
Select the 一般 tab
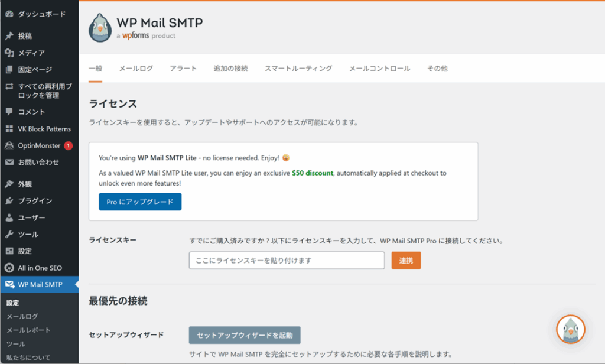[95, 69]
